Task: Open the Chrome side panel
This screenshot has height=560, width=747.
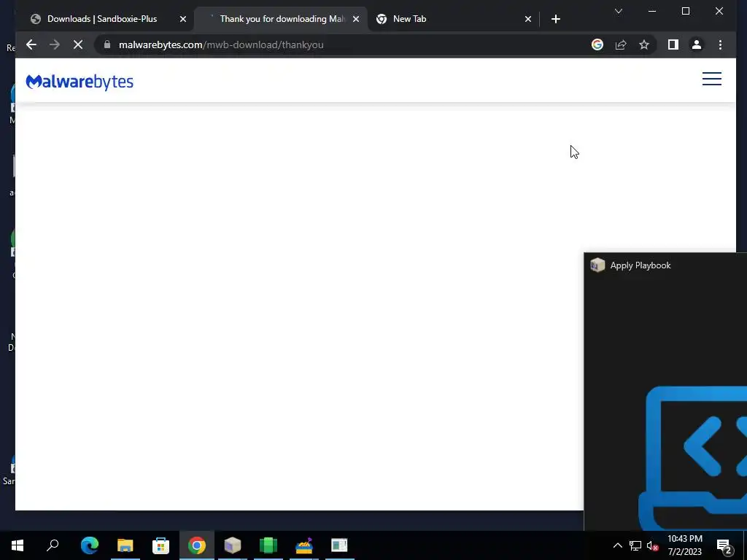Action: click(x=673, y=44)
